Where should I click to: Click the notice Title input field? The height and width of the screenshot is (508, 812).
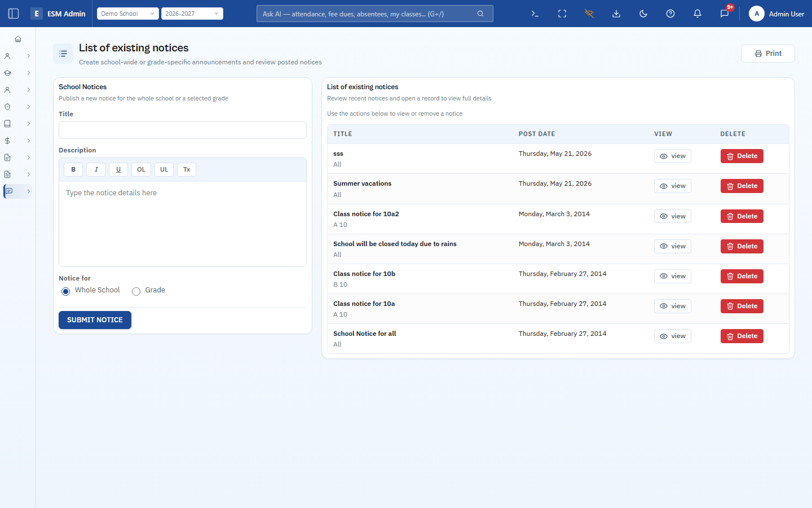[183, 130]
